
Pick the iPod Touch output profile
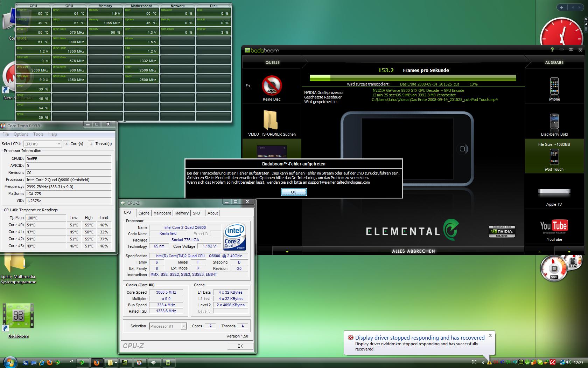click(x=554, y=157)
